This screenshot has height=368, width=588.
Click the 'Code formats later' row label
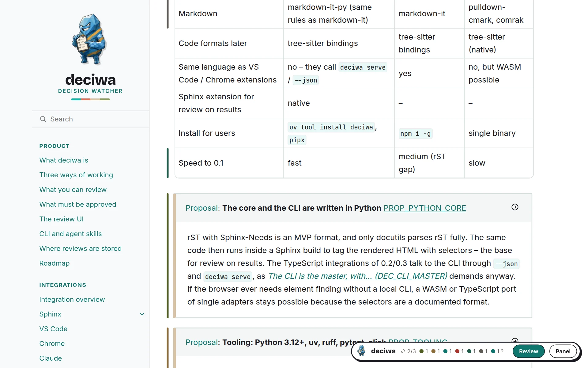click(213, 43)
